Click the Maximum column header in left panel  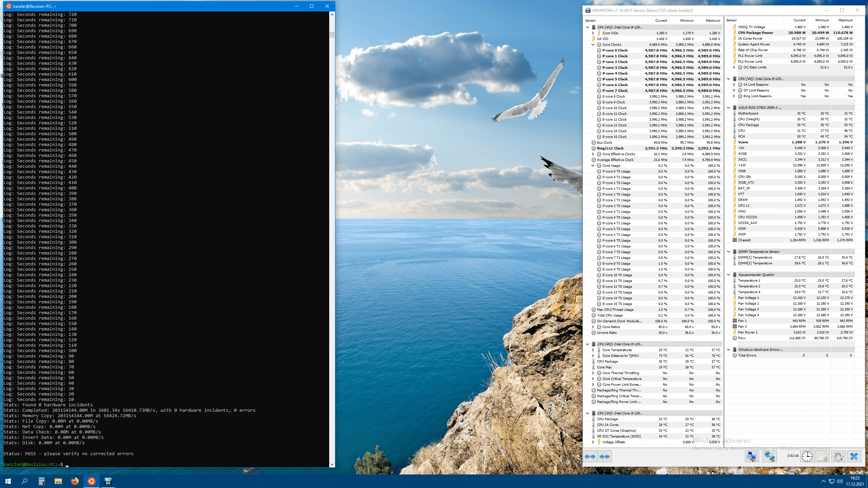[713, 20]
